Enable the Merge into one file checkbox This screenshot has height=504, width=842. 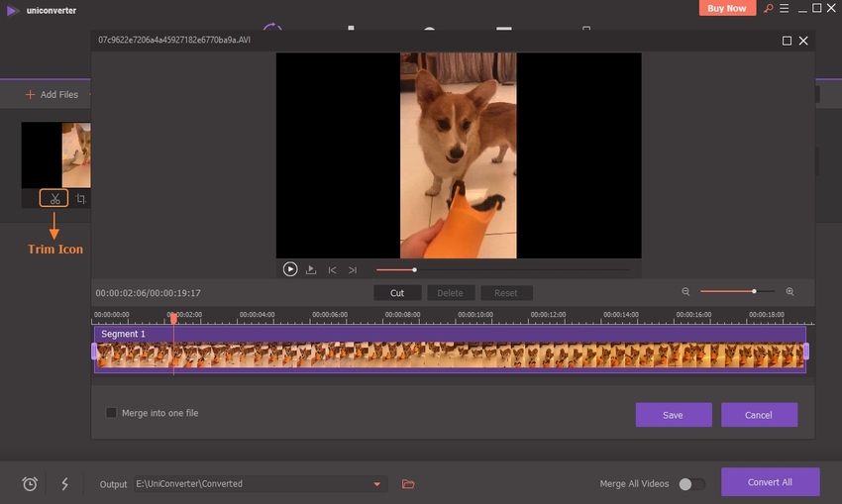pyautogui.click(x=112, y=413)
